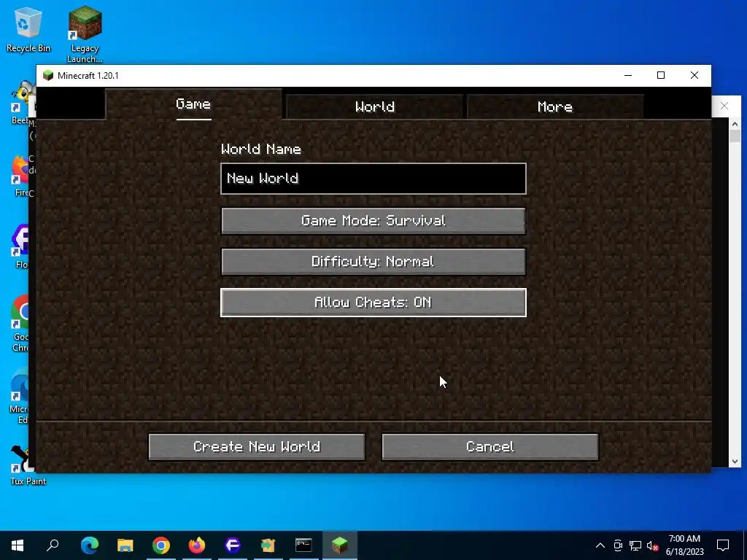This screenshot has width=747, height=560.
Task: Open the More tab
Action: pos(555,106)
